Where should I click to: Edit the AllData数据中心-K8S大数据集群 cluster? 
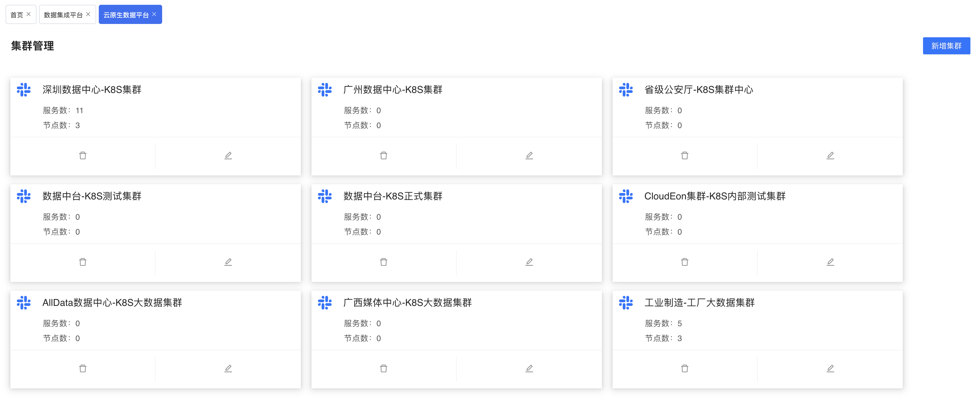coord(228,368)
